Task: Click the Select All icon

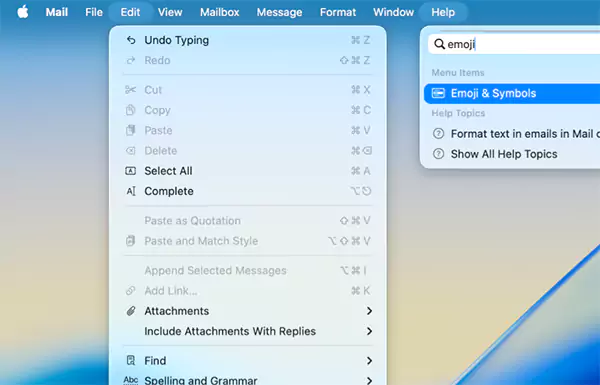Action: 130,171
